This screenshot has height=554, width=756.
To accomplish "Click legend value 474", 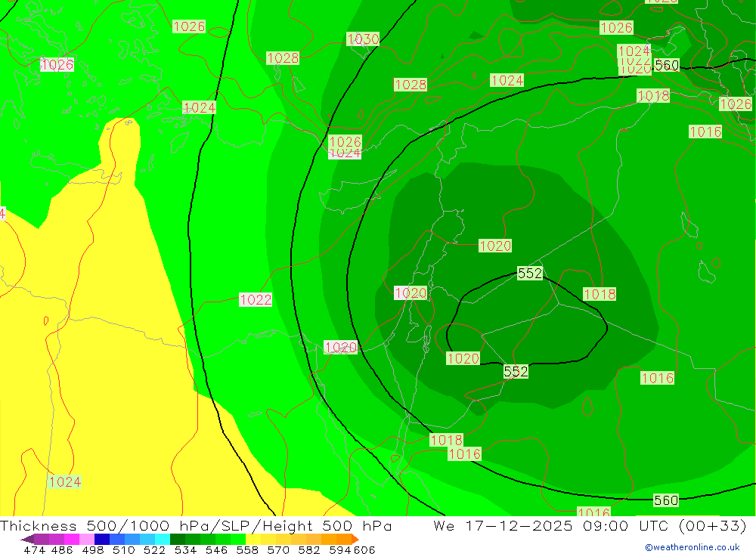I will [34, 549].
